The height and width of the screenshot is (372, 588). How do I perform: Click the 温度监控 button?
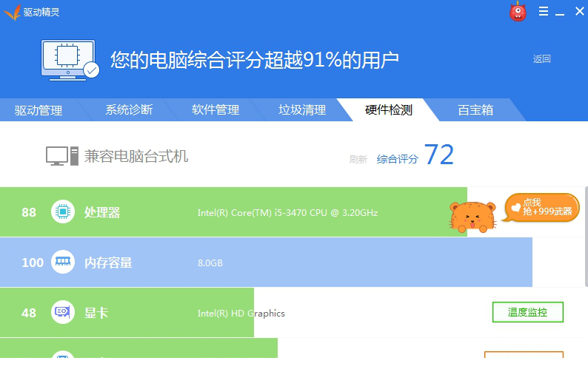(527, 312)
